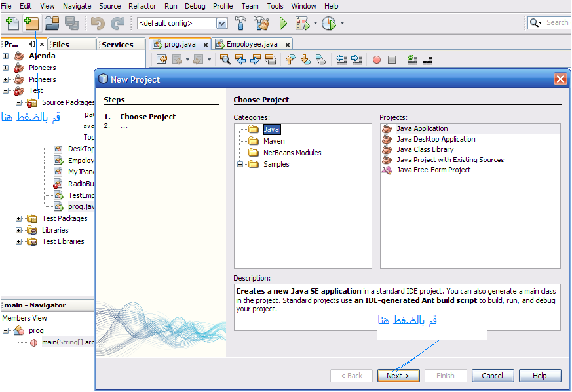Click the Cancel button
This screenshot has height=392, width=572.
(x=493, y=376)
